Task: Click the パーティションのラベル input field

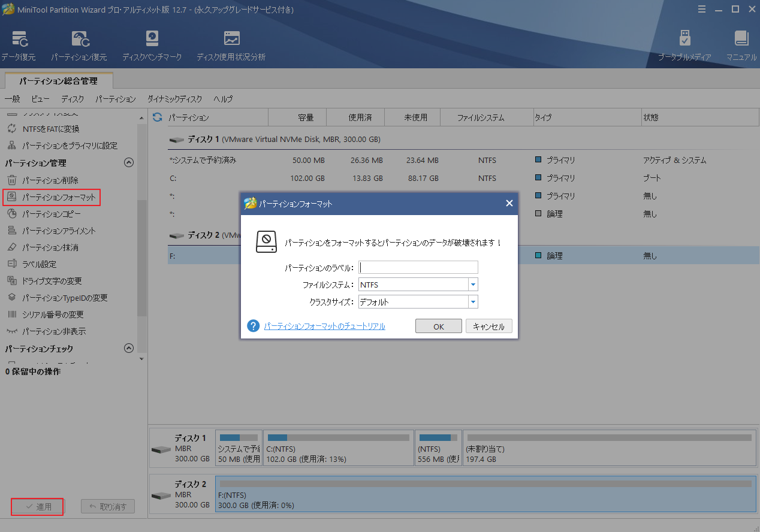Action: [418, 267]
